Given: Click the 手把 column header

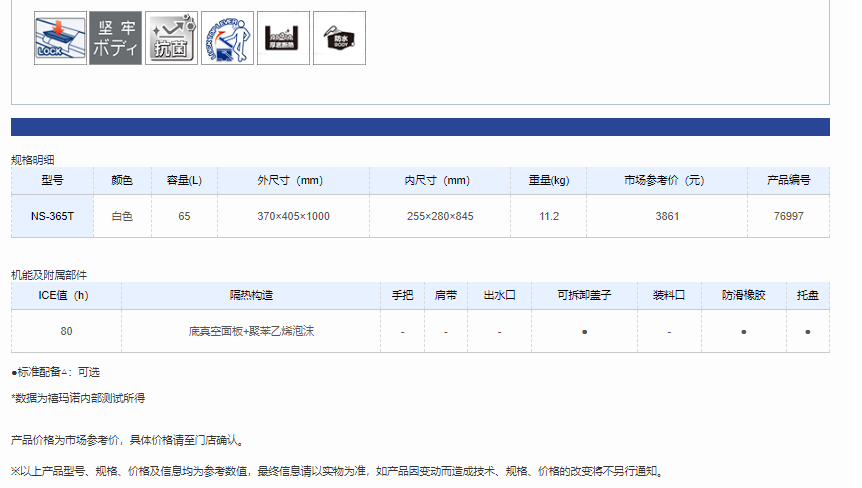Looking at the screenshot, I should click(402, 295).
